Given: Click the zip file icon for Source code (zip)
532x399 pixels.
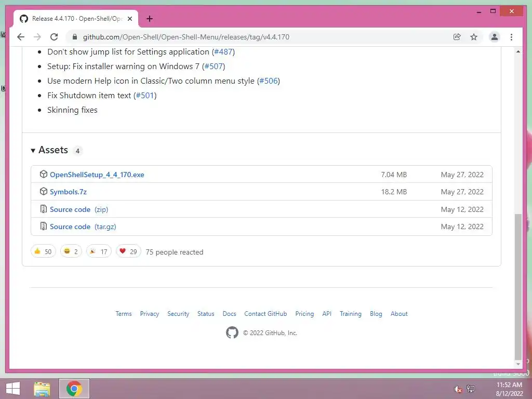Looking at the screenshot, I should coord(44,209).
